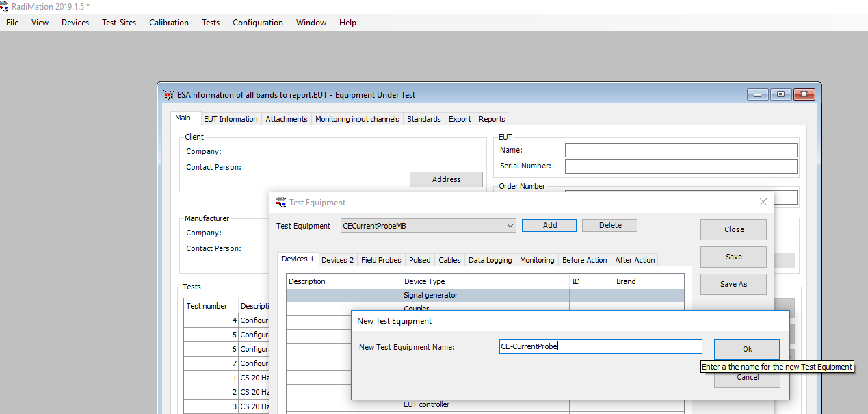Switch to the EUT Information tab
The height and width of the screenshot is (414, 868).
[x=231, y=119]
